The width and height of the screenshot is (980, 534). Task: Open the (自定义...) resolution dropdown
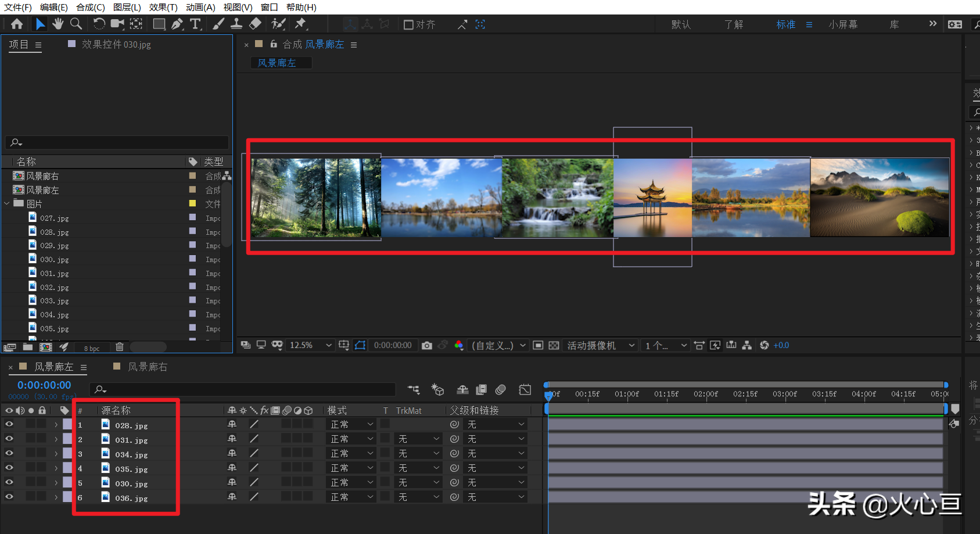(498, 345)
